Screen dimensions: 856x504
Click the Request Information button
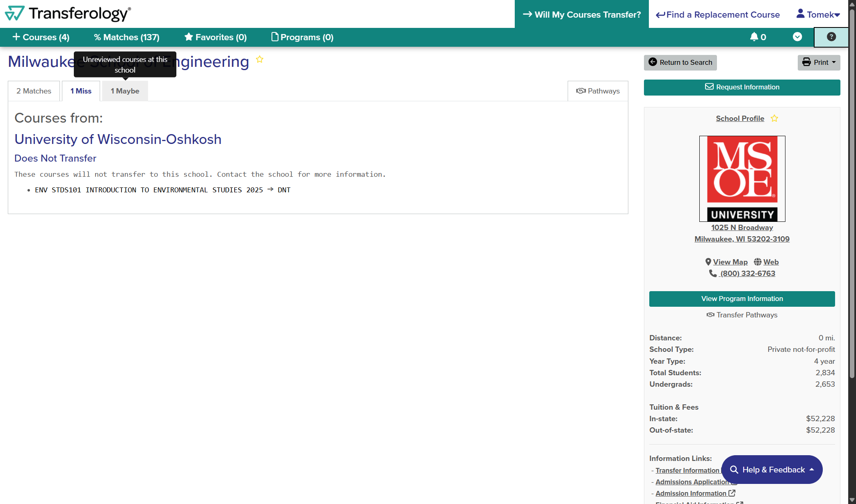[x=742, y=87]
